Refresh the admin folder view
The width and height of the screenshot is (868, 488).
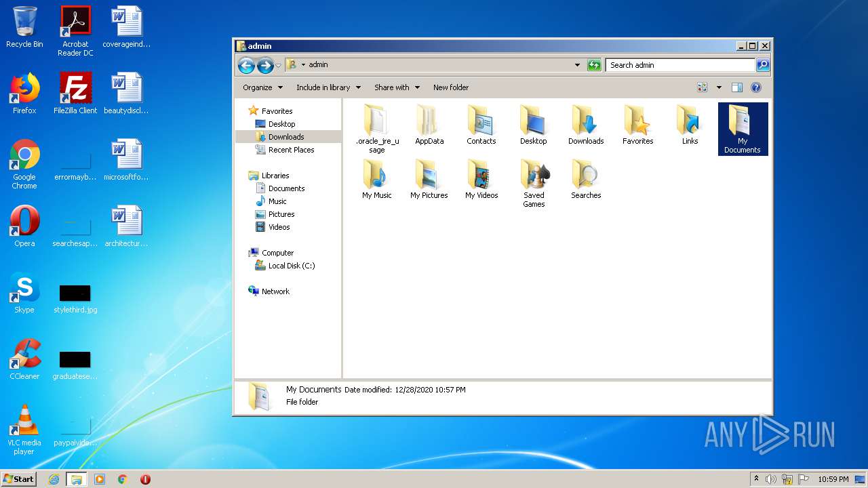click(594, 65)
